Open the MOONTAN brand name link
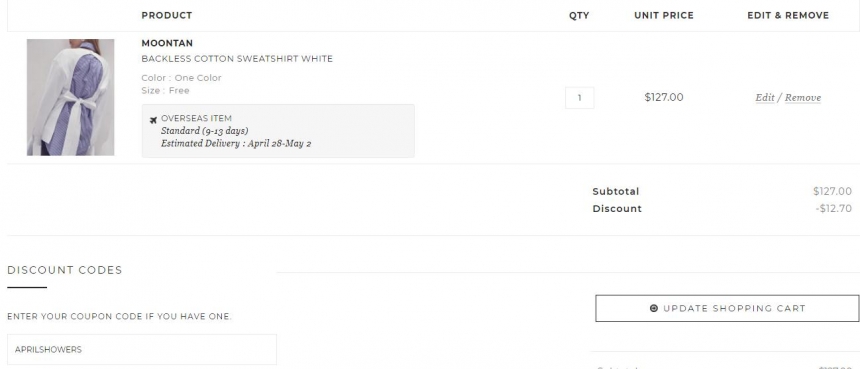 (167, 43)
